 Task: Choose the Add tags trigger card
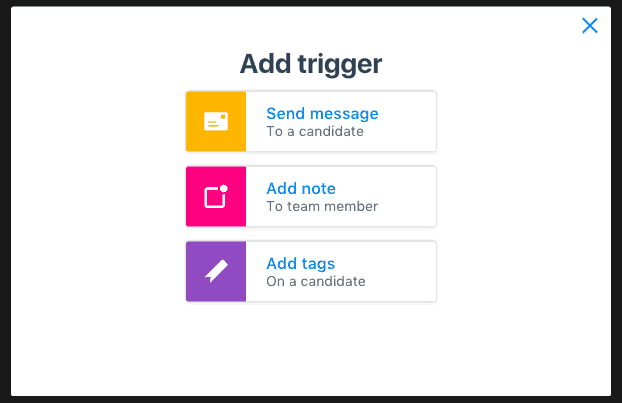pyautogui.click(x=311, y=271)
